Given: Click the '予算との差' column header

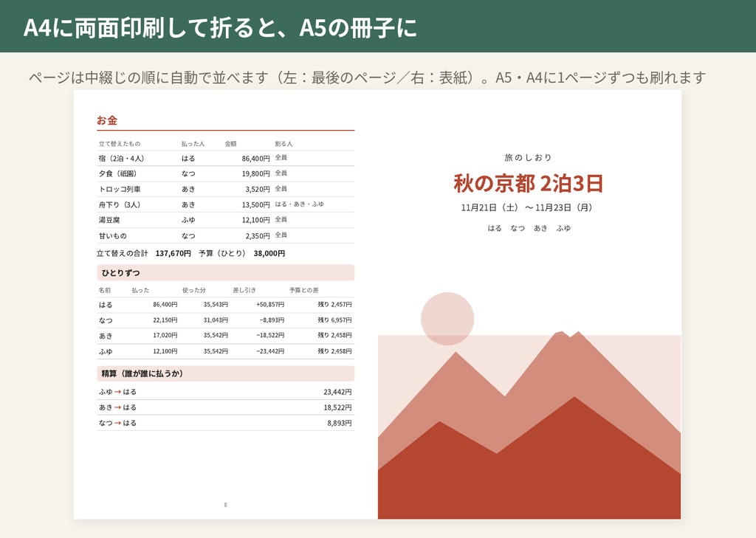Looking at the screenshot, I should click(x=303, y=290).
